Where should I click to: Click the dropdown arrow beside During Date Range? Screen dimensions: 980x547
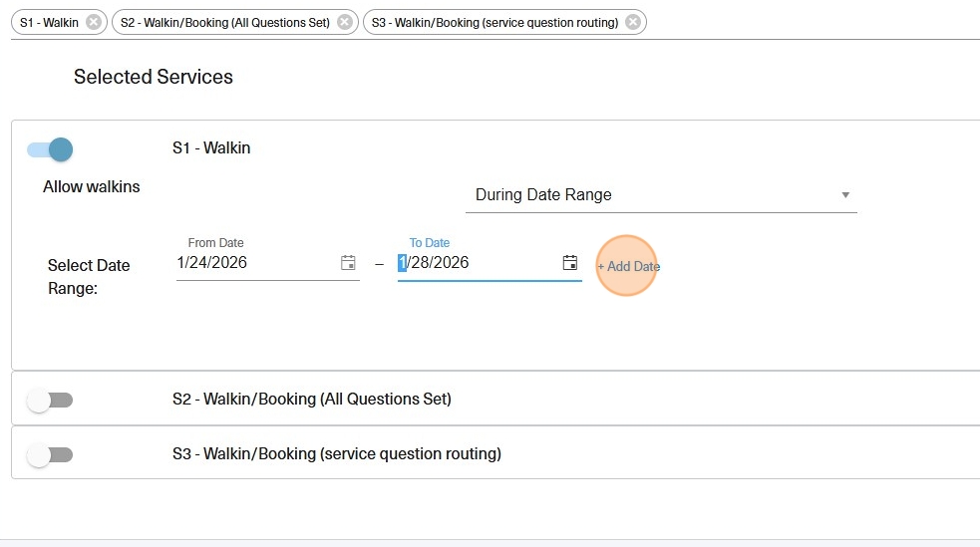click(845, 195)
